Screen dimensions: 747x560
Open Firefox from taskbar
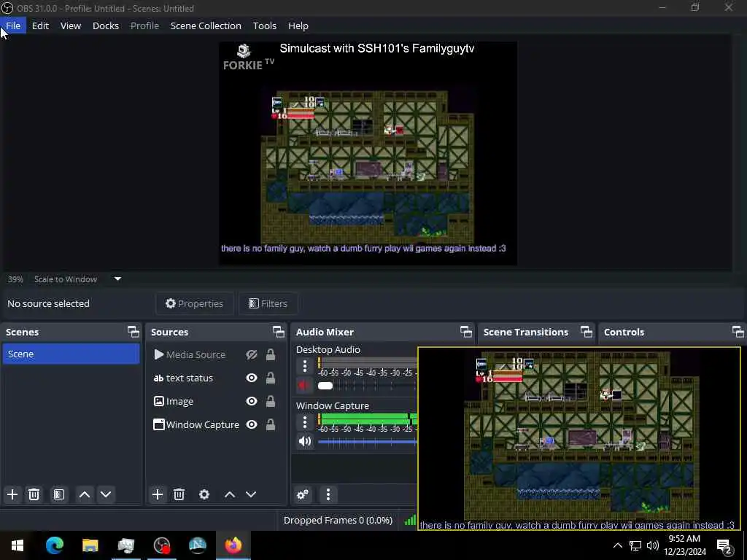coord(233,545)
